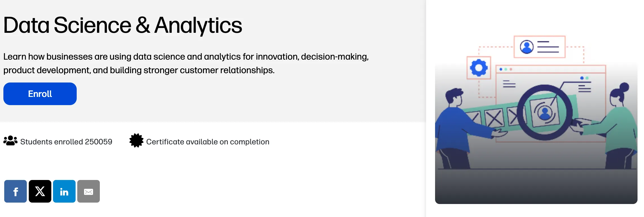Click Enroll to join the course
Screen dimensions: 644x217
(x=39, y=94)
